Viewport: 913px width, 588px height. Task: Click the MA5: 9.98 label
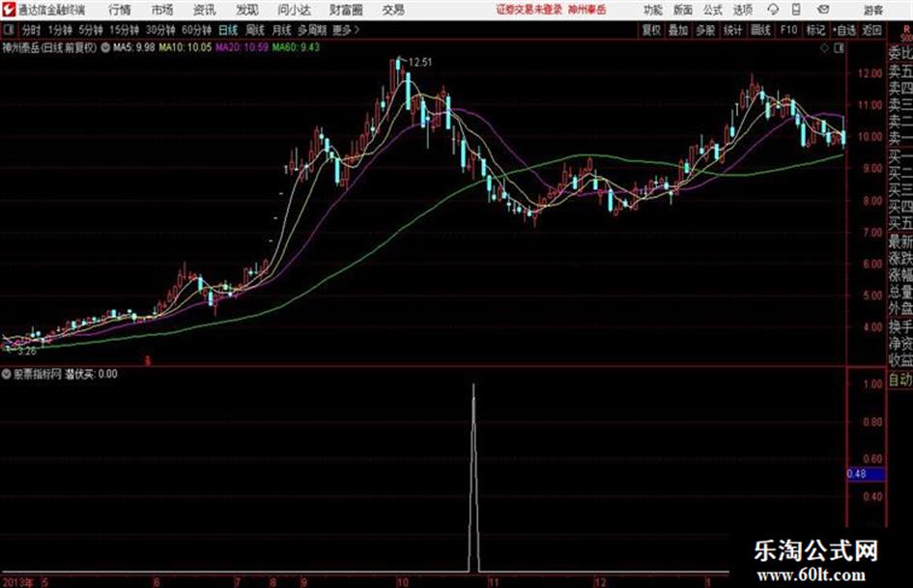coord(134,47)
